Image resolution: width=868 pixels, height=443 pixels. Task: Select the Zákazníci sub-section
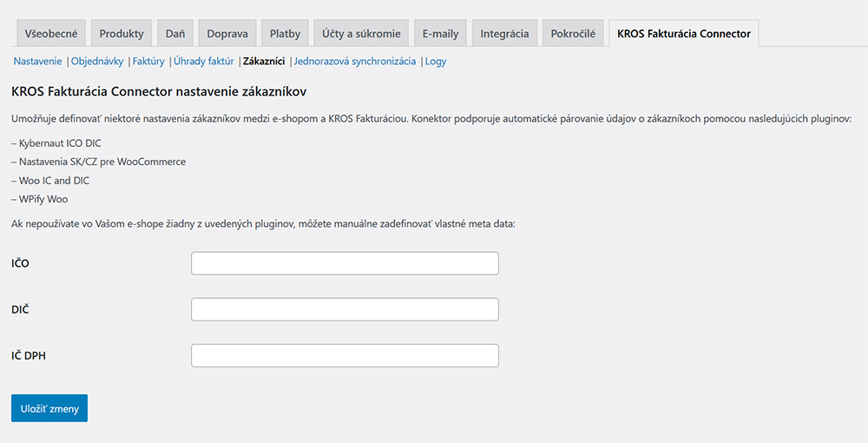tap(264, 62)
